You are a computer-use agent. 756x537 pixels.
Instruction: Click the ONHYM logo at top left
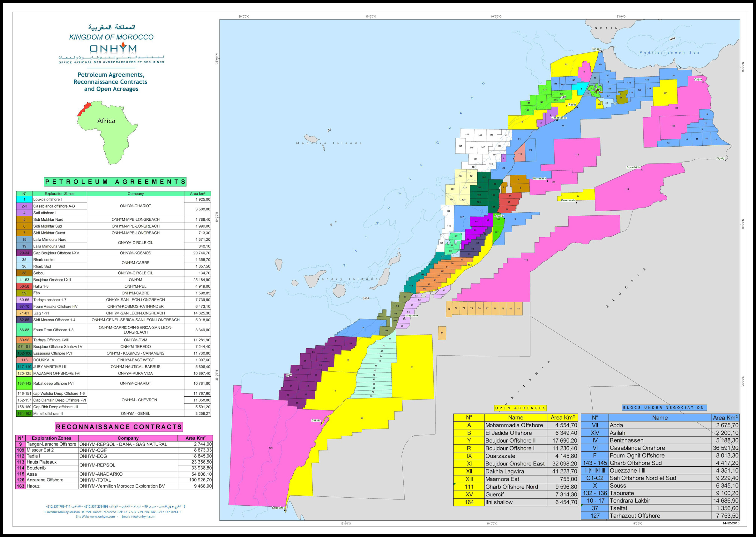coord(113,48)
